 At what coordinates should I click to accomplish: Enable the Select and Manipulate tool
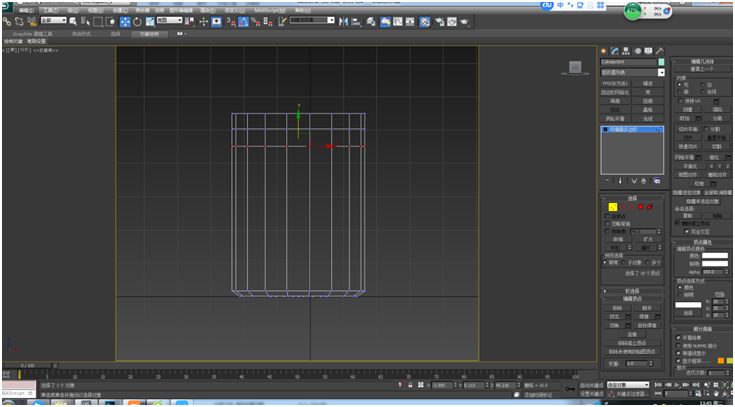tap(203, 21)
